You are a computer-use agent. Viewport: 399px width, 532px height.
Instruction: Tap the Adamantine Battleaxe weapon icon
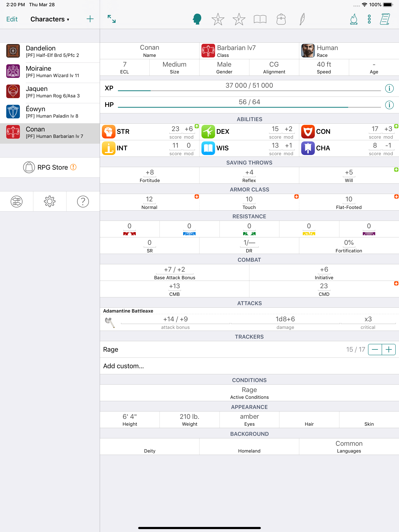[110, 322]
